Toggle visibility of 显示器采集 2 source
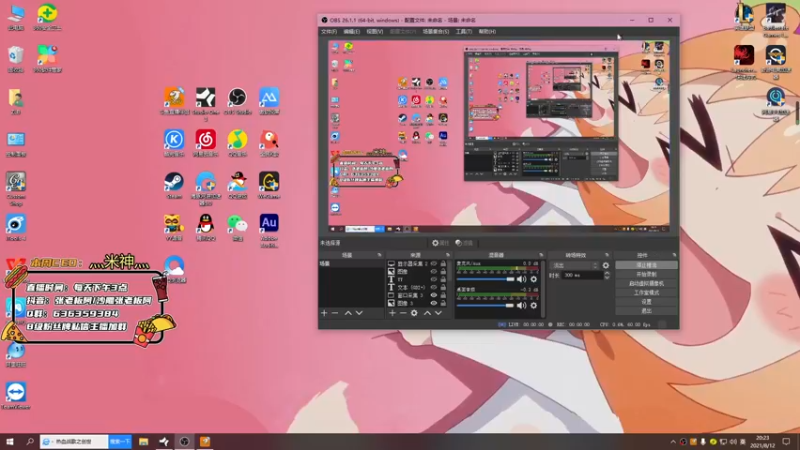Image resolution: width=800 pixels, height=450 pixels. click(x=434, y=264)
